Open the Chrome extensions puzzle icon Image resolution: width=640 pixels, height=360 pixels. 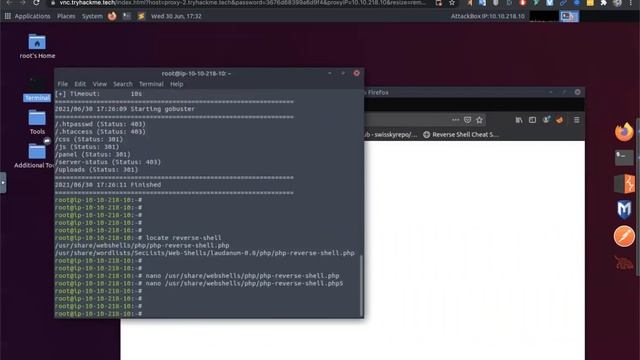tap(604, 3)
